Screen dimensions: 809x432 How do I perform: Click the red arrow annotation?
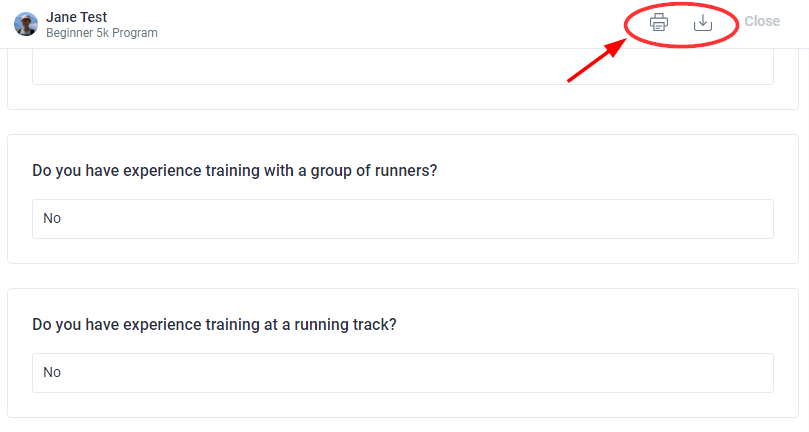point(597,60)
